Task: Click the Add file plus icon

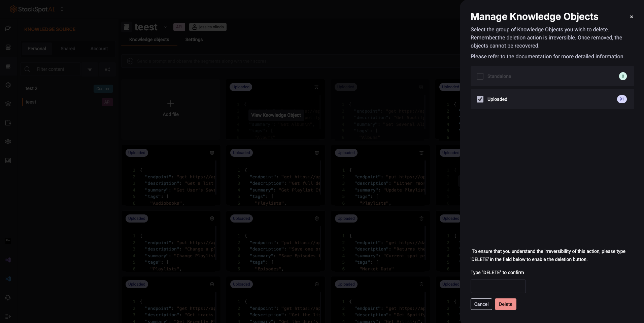Action: 171,104
